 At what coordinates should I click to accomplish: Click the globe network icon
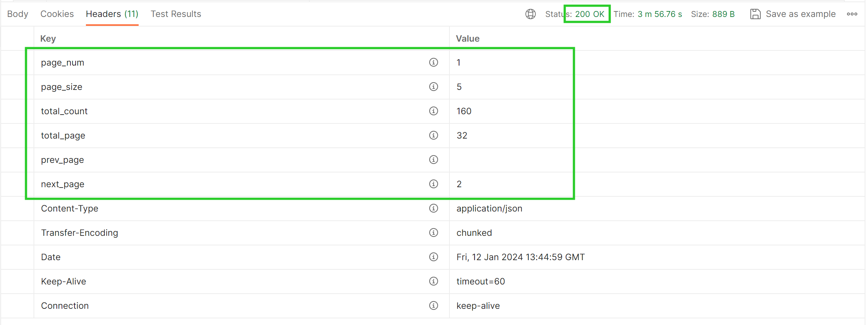pyautogui.click(x=530, y=14)
